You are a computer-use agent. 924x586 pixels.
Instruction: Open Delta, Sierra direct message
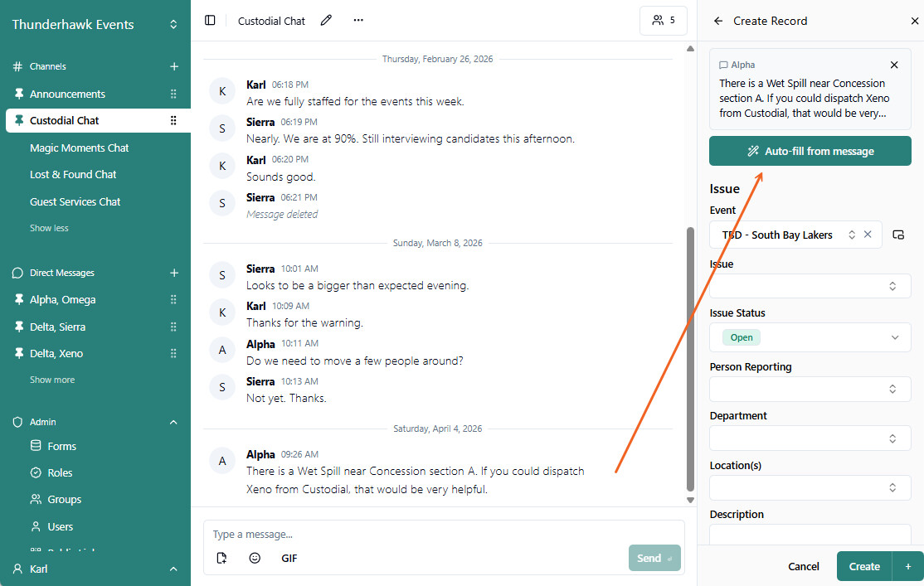57,327
